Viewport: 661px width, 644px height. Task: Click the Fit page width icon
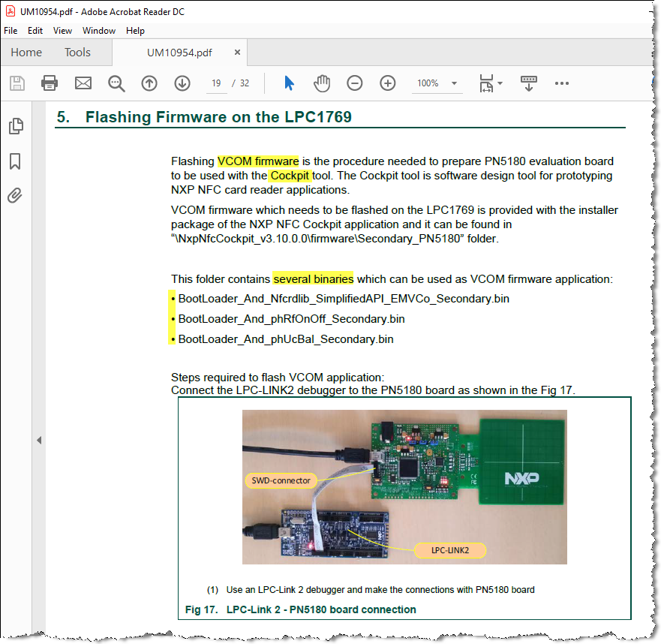pos(486,83)
